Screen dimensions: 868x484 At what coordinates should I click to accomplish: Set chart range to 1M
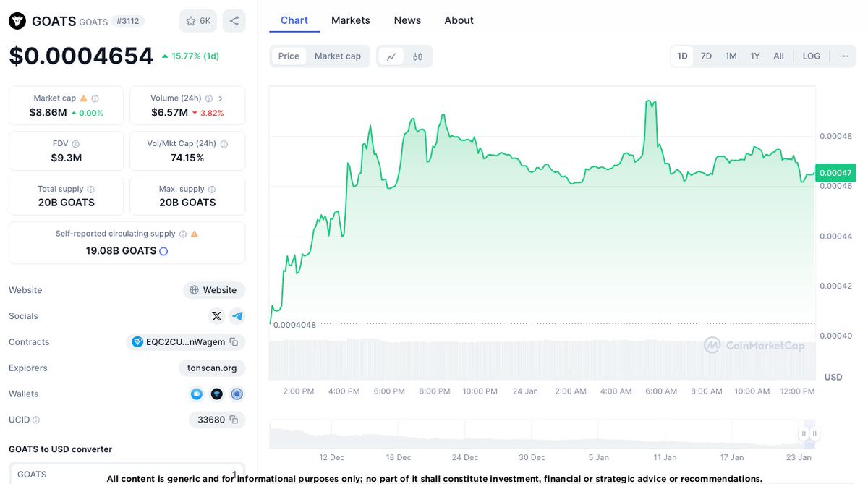point(731,56)
